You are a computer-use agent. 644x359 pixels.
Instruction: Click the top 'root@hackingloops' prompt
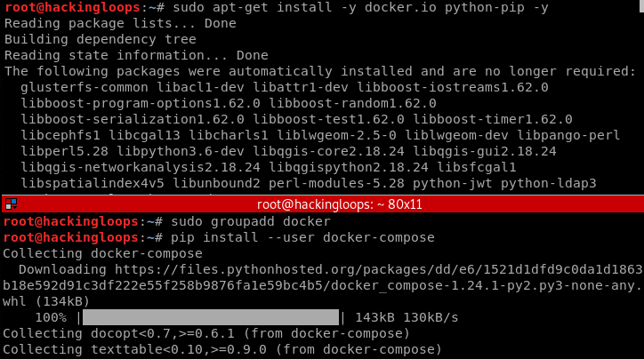point(70,8)
